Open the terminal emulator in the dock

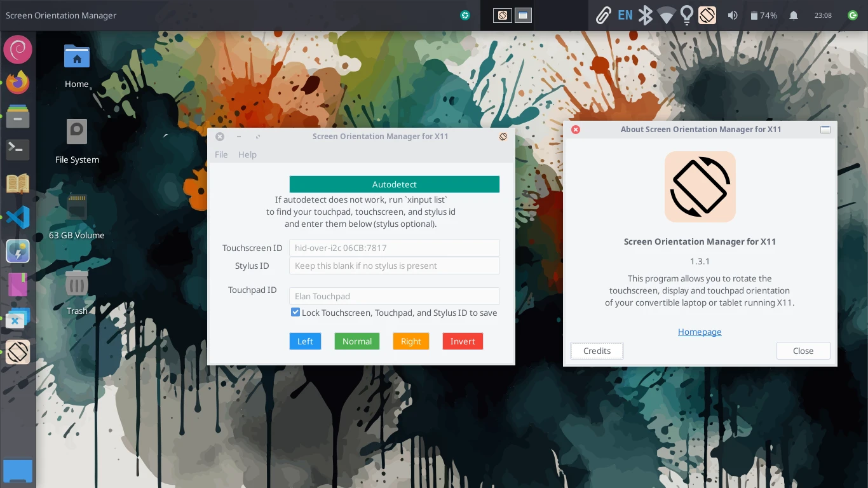[x=17, y=149]
